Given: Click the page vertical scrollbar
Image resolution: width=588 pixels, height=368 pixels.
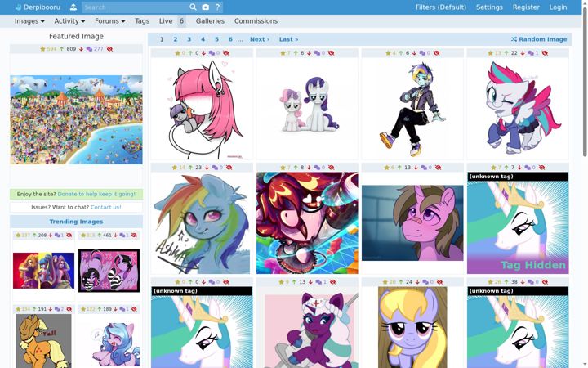Looking at the screenshot, I should (585, 81).
